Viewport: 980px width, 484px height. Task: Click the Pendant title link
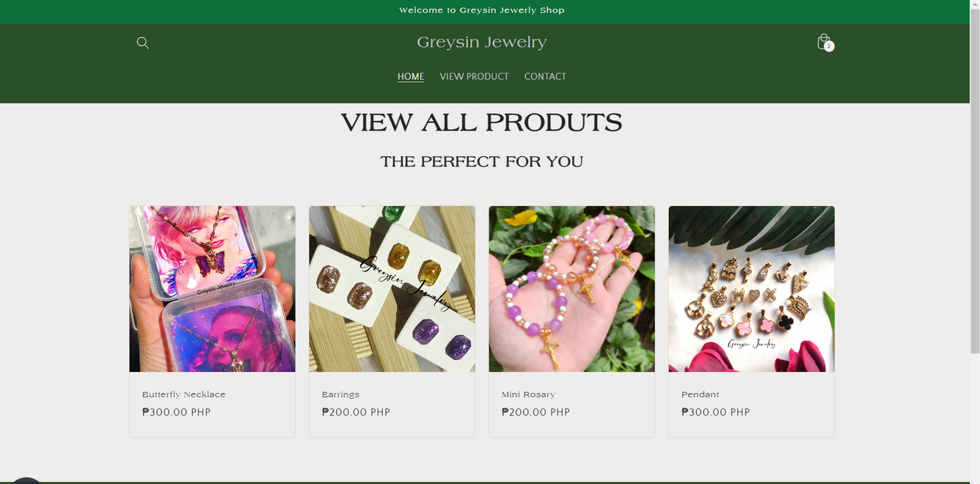(x=701, y=395)
